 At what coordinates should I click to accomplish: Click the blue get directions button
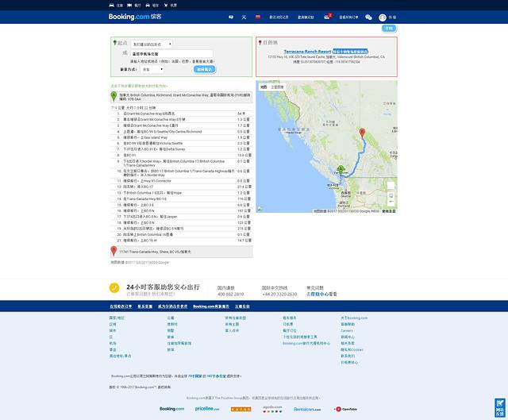pyautogui.click(x=205, y=69)
